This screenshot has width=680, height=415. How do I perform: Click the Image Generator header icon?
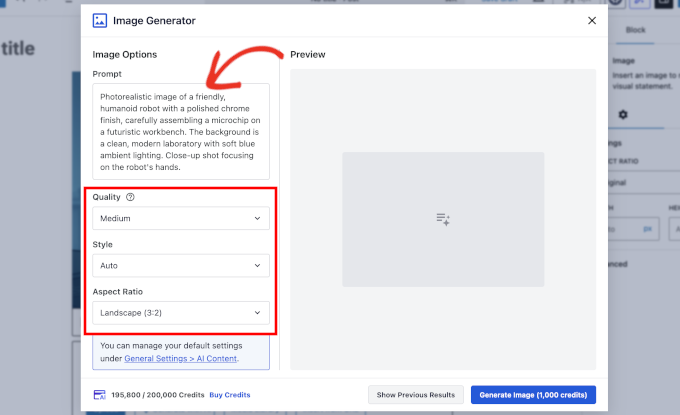99,20
